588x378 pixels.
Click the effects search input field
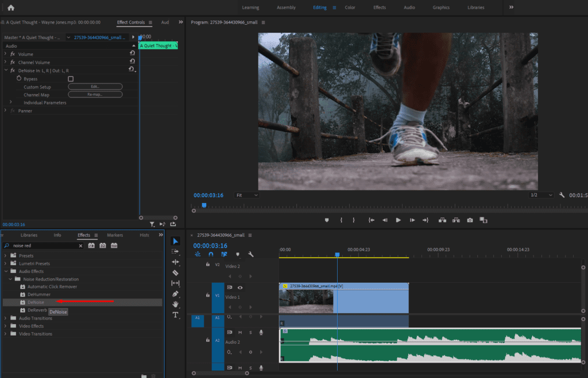44,245
